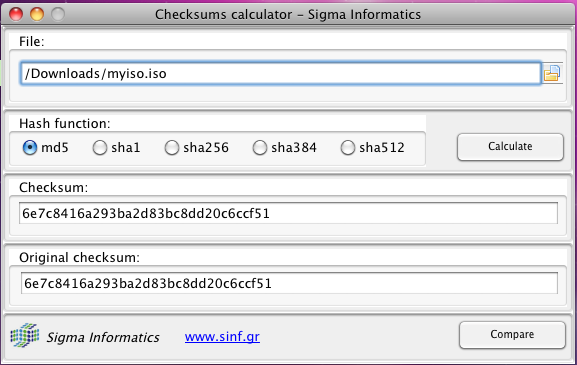Click the Sigma Informatics italic label
The width and height of the screenshot is (577, 365).
point(103,337)
